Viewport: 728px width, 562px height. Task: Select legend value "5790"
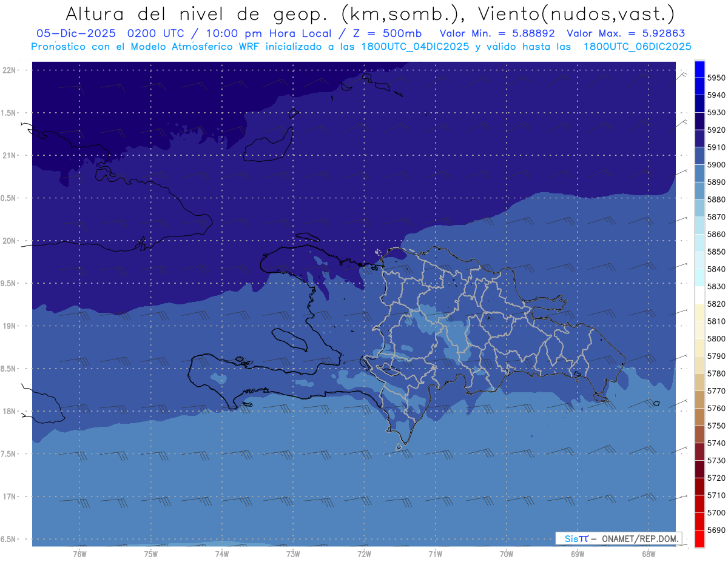717,356
